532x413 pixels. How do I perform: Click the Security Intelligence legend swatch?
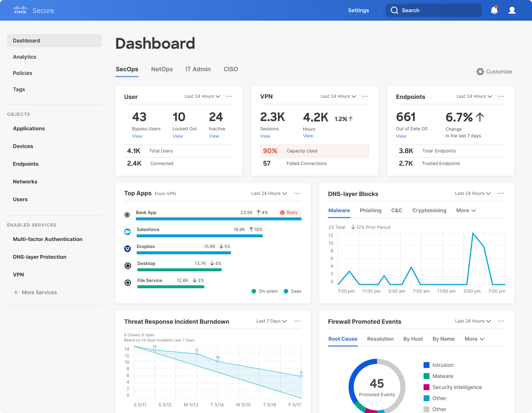[426, 387]
